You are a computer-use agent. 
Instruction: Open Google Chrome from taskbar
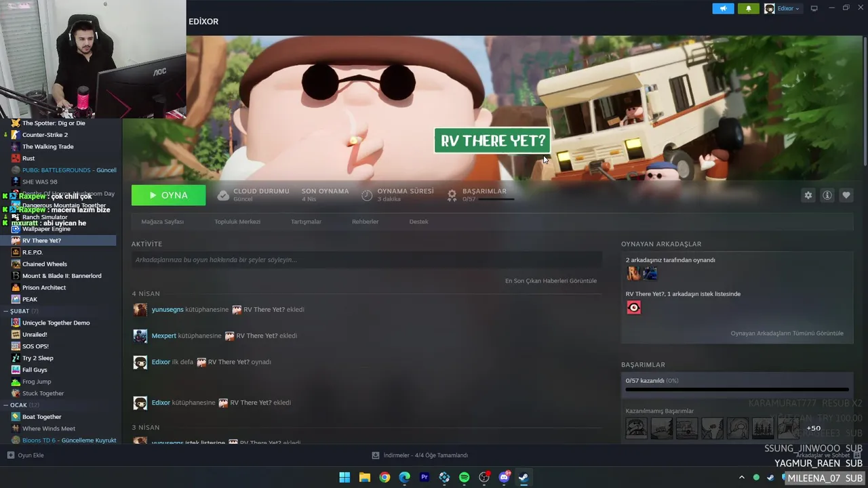(384, 477)
